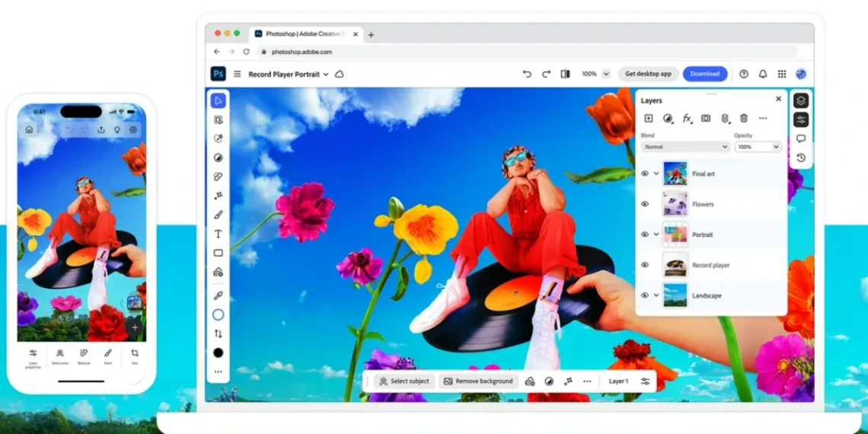Click the browser address bar photoshop.adobe.com
The image size is (868, 434).
(x=526, y=52)
